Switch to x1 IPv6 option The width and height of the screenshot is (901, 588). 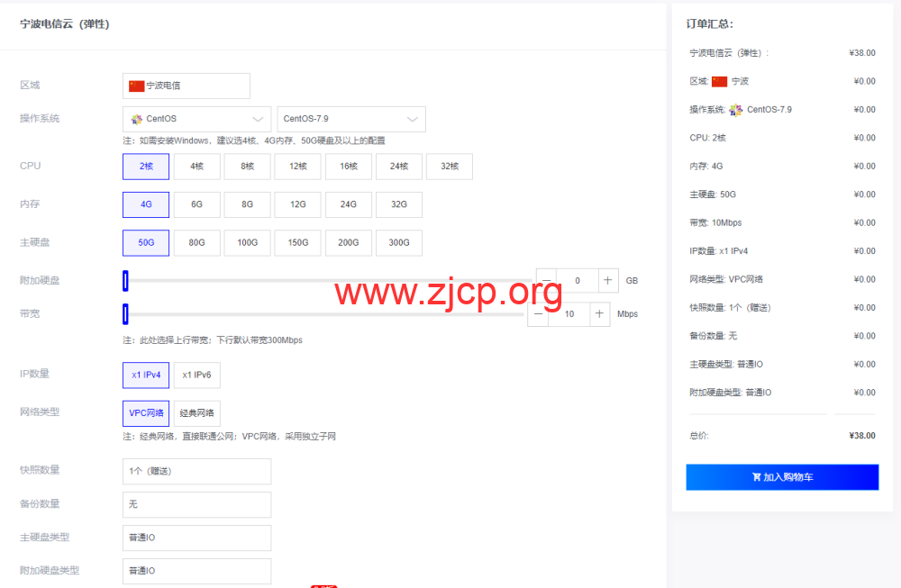[x=196, y=375]
